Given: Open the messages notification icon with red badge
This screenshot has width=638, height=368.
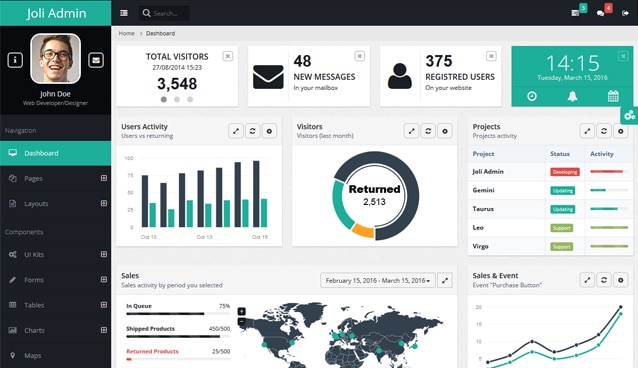Looking at the screenshot, I should pyautogui.click(x=601, y=13).
